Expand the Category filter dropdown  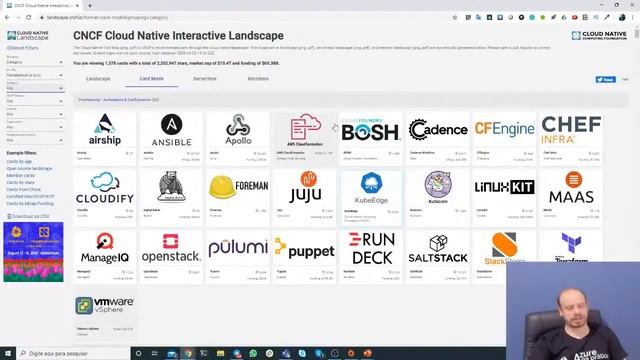pyautogui.click(x=35, y=88)
